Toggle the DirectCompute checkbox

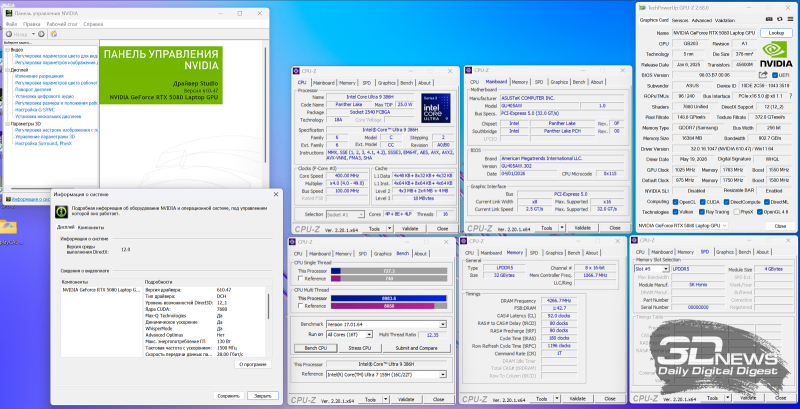(x=726, y=201)
